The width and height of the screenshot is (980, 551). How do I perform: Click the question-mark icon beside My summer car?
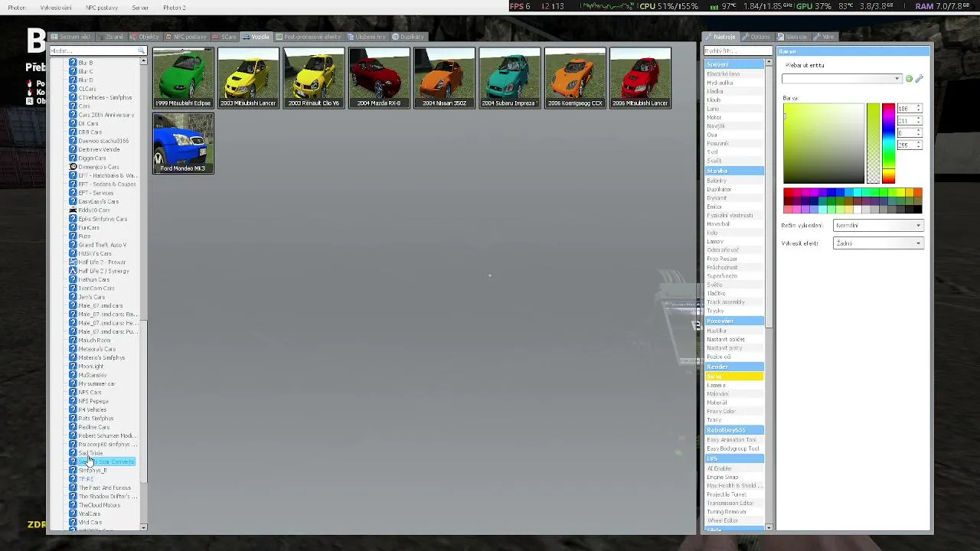coord(73,384)
